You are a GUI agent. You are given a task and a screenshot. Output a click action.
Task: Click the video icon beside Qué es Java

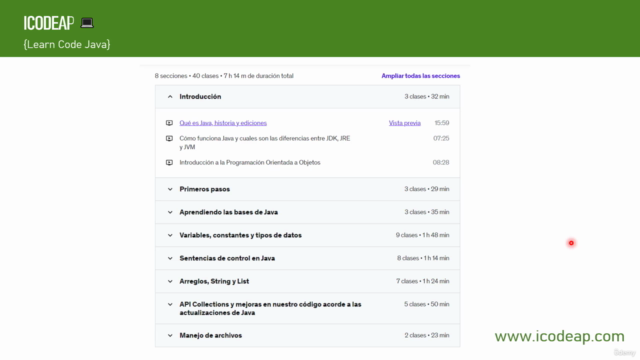pos(169,123)
